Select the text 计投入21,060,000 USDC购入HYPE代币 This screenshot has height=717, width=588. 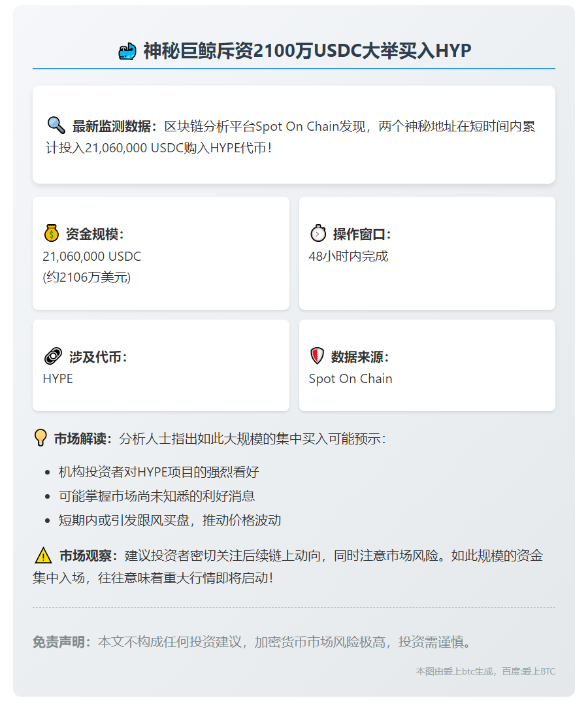pos(156,148)
